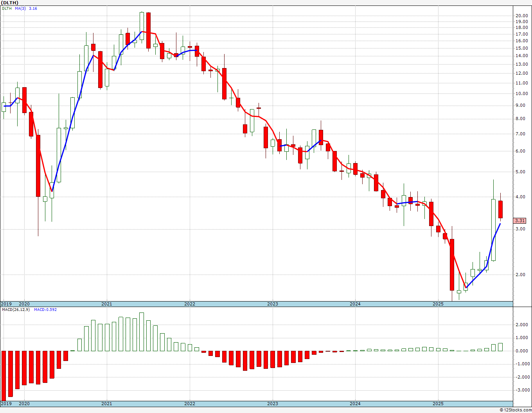Select the 11.00 price axis label
The width and height of the screenshot is (532, 413).
click(521, 83)
